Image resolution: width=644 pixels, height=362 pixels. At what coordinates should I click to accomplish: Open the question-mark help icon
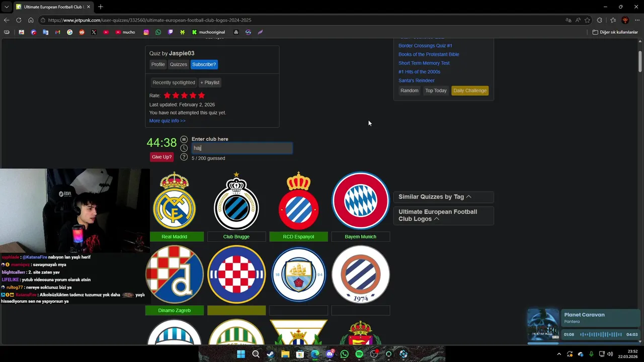184,157
